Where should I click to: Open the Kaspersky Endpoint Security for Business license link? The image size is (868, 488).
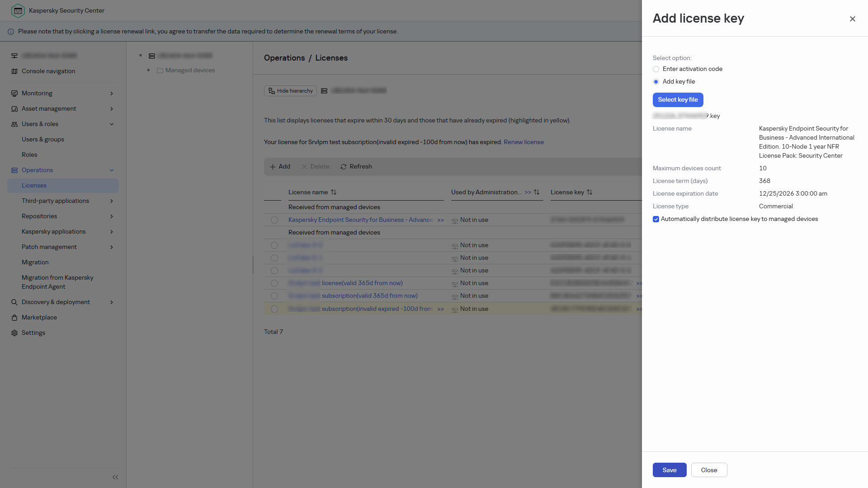point(361,220)
